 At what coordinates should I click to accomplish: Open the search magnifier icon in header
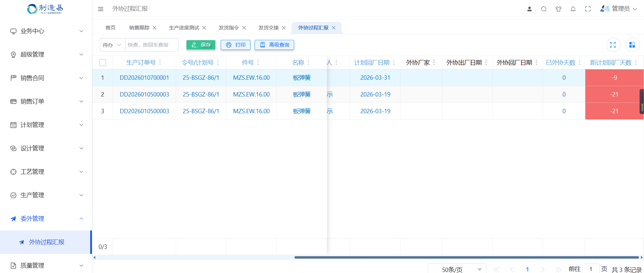pyautogui.click(x=544, y=9)
